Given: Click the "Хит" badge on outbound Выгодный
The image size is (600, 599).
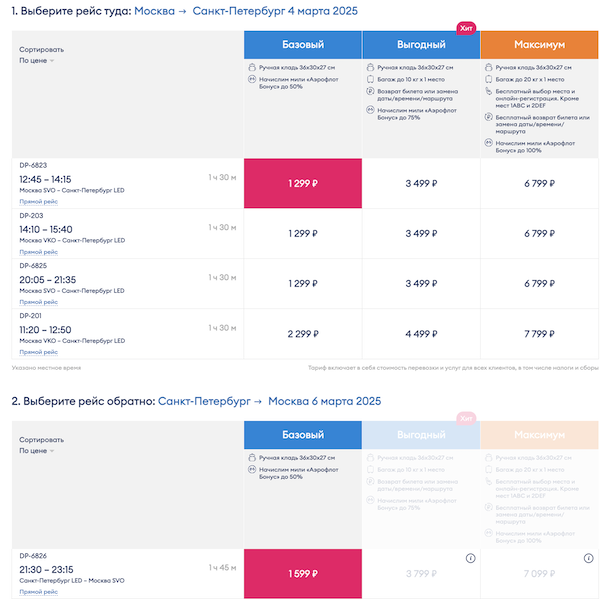Looking at the screenshot, I should click(466, 28).
